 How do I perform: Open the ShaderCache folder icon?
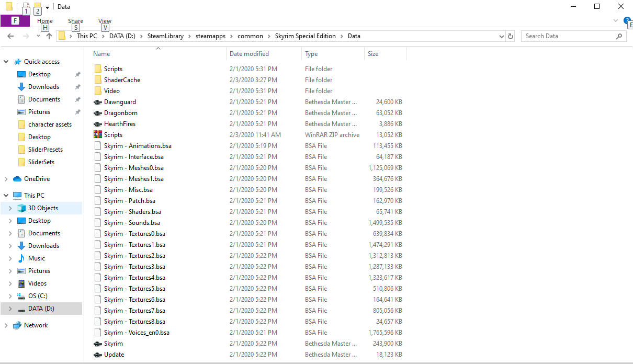[x=98, y=80]
